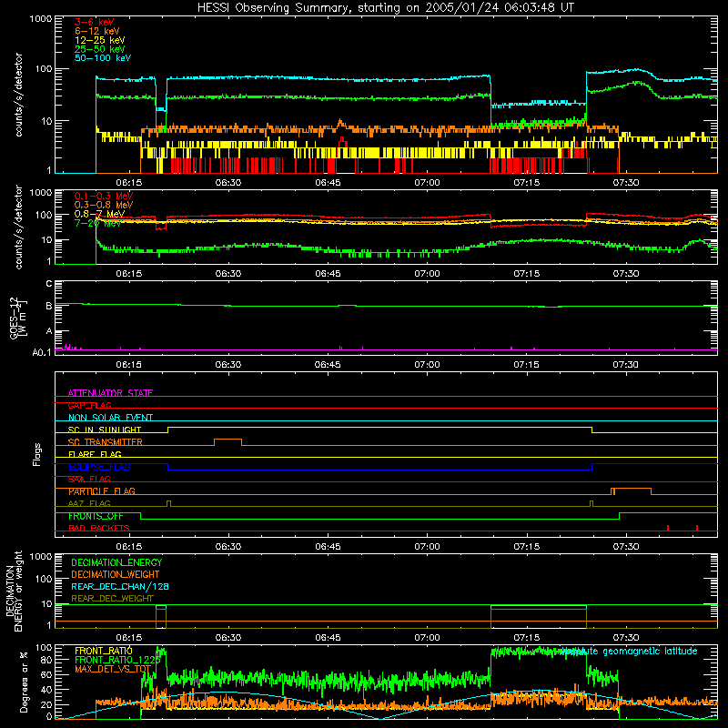
Task: Click the absolute geomagnetic latitude label
Action: click(629, 651)
